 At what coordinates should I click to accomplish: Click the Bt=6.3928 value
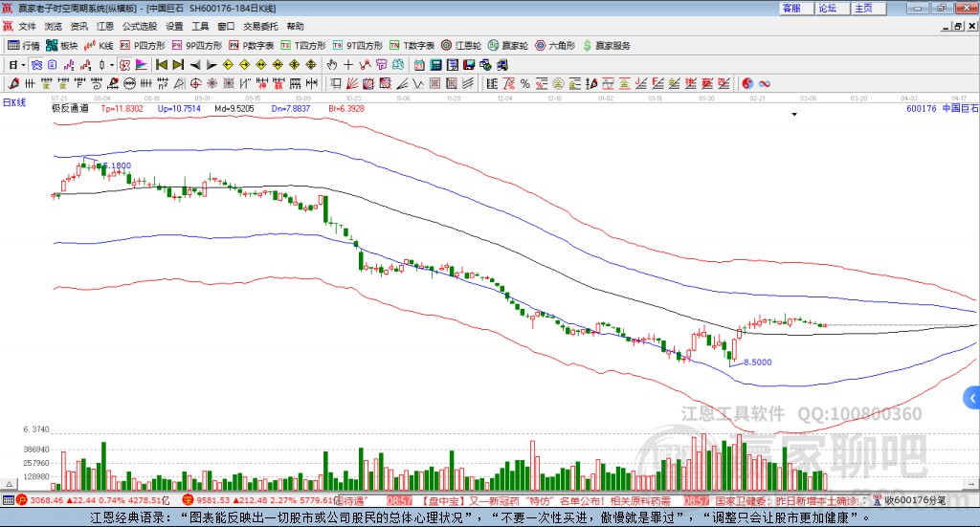[x=346, y=109]
